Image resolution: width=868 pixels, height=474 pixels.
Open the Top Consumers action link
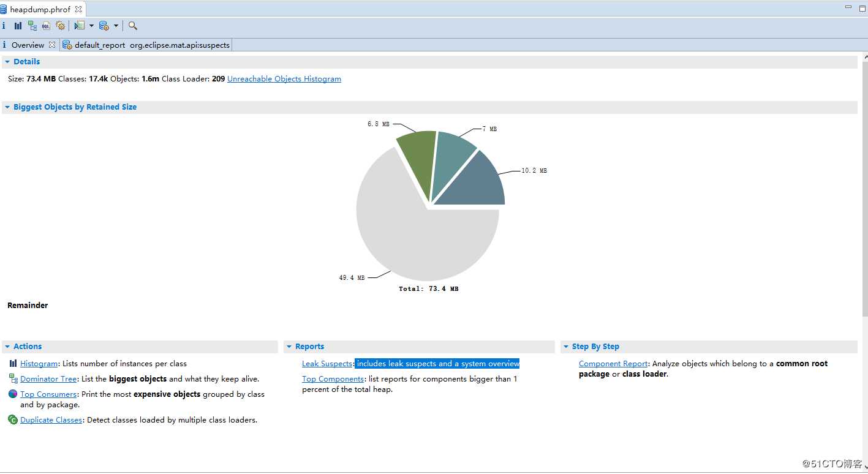(x=48, y=394)
